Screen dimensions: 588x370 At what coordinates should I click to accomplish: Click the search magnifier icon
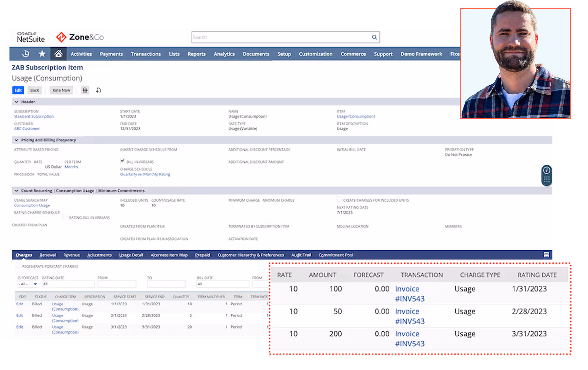[x=375, y=37]
